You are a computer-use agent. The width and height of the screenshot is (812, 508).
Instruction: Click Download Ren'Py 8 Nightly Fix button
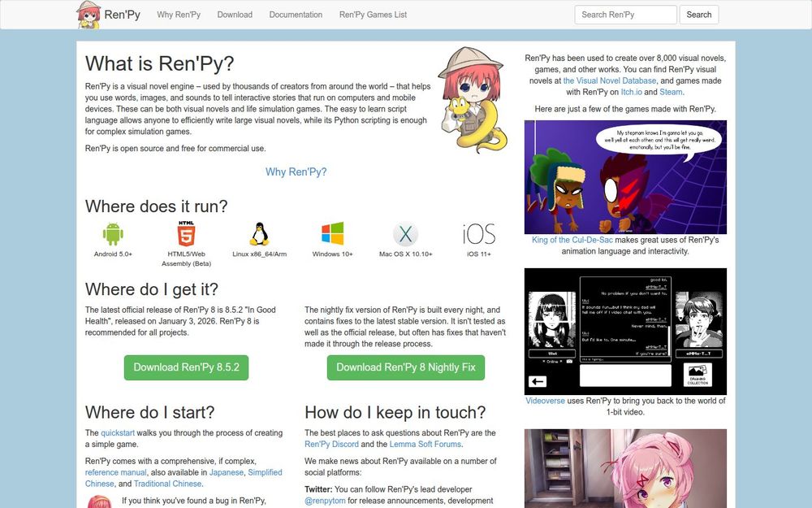click(406, 367)
